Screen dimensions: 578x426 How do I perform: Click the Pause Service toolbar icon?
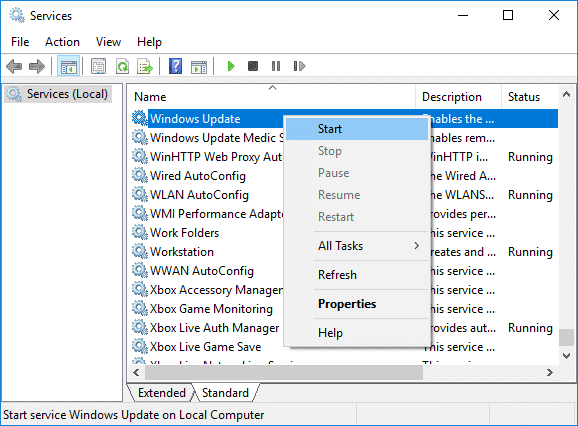pyautogui.click(x=276, y=66)
